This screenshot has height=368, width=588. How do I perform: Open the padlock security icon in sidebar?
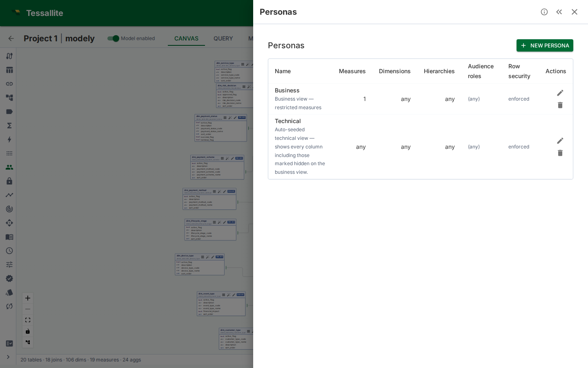[x=9, y=181]
